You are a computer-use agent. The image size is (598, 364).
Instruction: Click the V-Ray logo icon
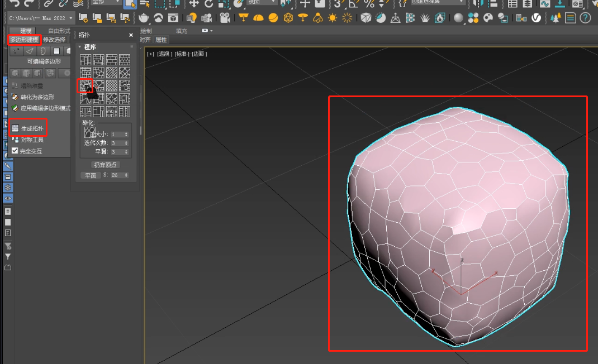536,18
